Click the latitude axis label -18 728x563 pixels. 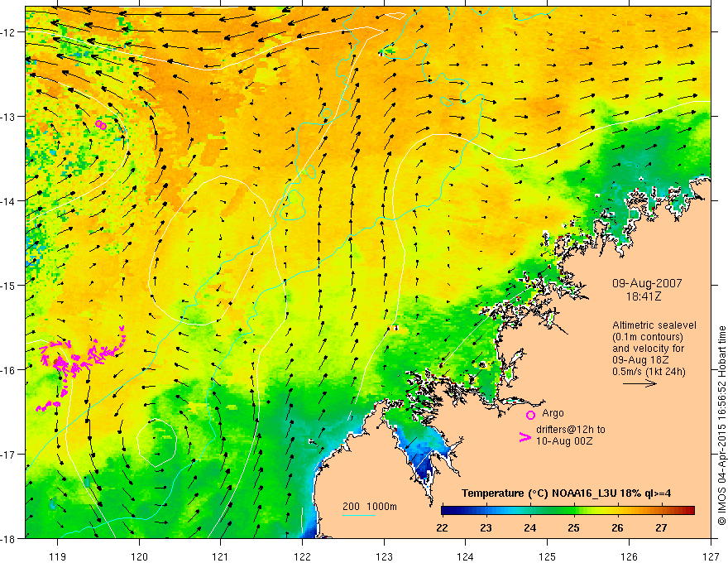coord(8,539)
